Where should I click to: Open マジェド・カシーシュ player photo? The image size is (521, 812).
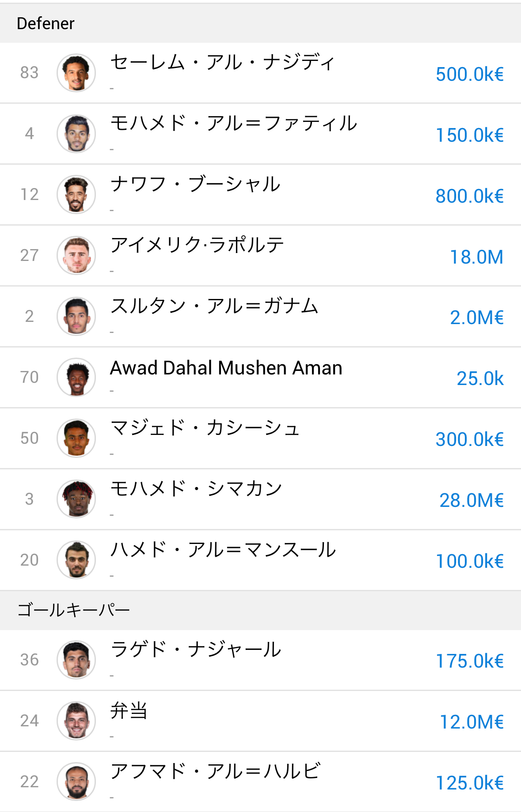coord(76,438)
